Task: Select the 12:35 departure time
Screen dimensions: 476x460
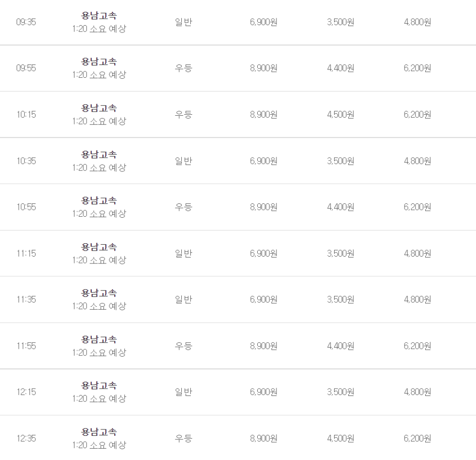Action: click(26, 438)
